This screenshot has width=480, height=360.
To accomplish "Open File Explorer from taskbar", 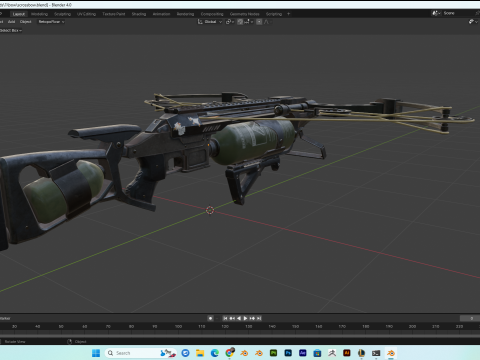I will click(200, 353).
